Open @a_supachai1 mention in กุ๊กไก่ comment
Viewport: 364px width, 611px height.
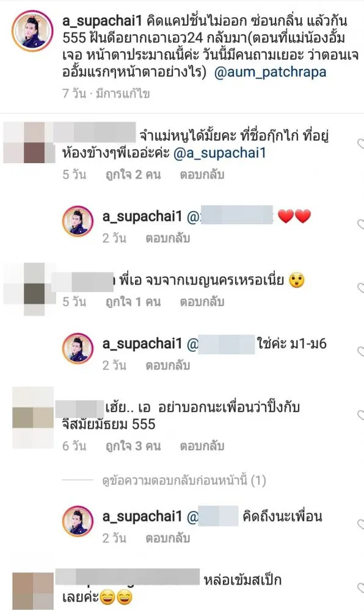[x=220, y=153]
